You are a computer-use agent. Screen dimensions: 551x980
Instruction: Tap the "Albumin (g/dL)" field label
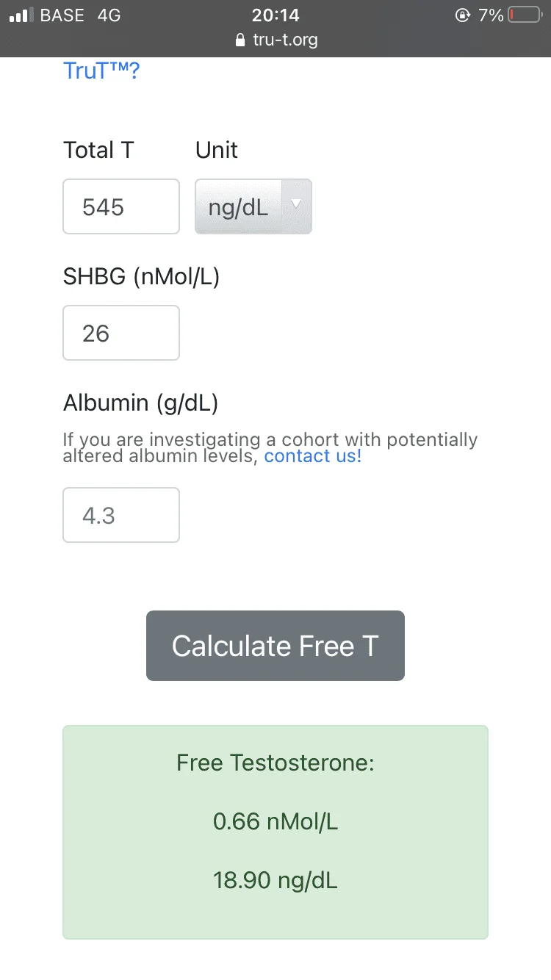click(x=140, y=403)
